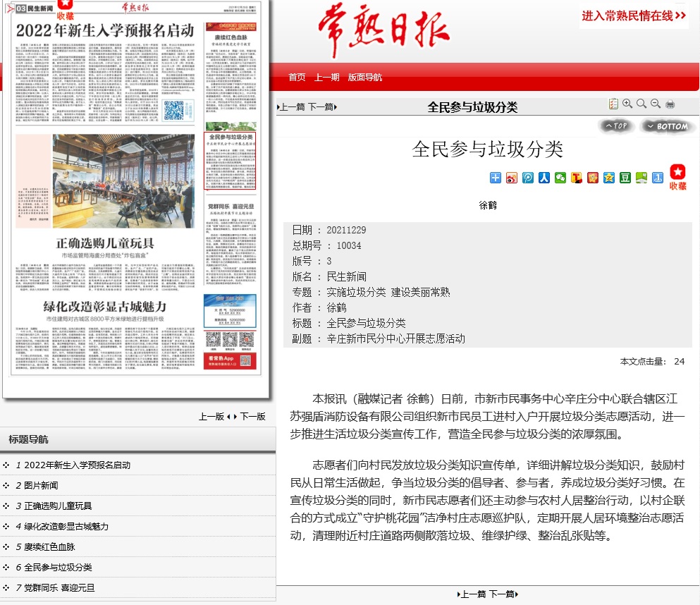
Task: Click the zoom in magnifier icon
Action: (x=627, y=104)
